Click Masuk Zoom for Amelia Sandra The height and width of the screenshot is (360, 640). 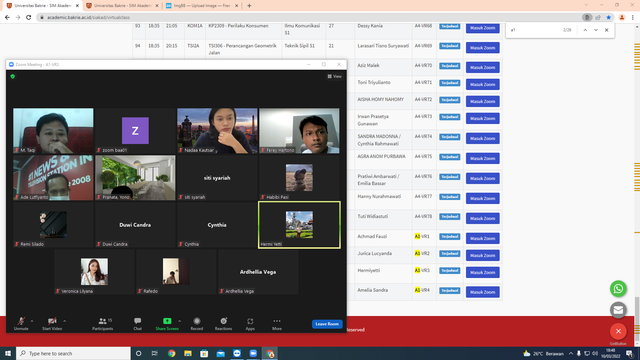click(x=482, y=292)
